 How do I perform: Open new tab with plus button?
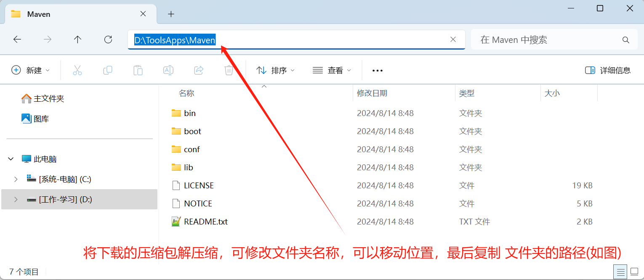(171, 14)
